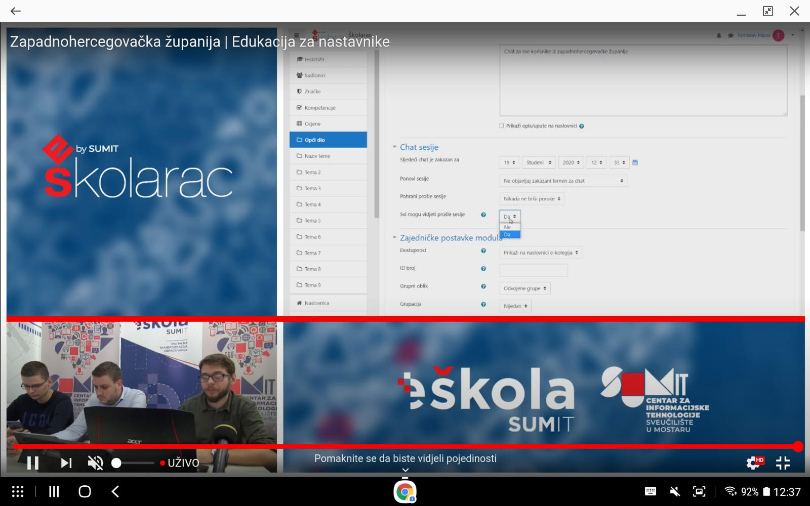Open the 12:37 clock panel
810x506 pixels.
tap(787, 492)
